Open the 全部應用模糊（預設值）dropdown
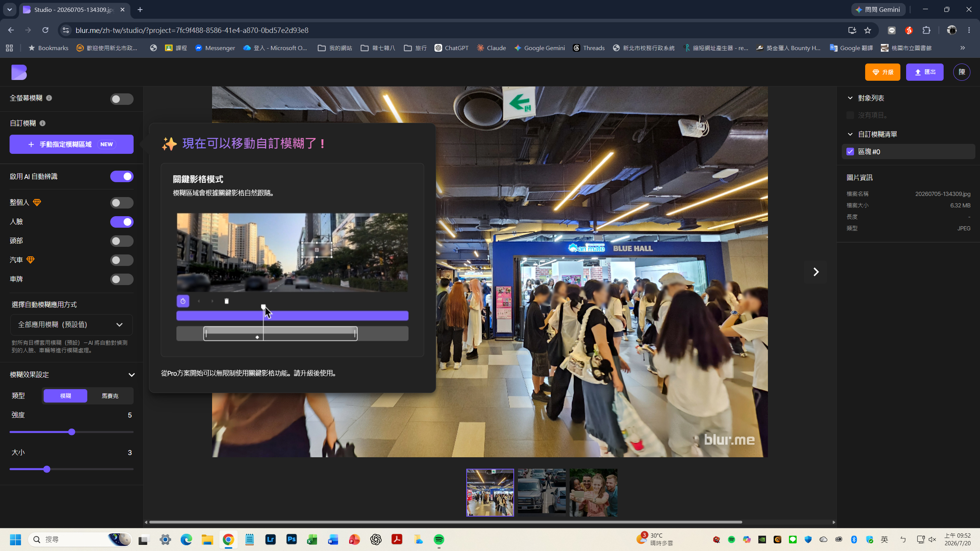Screen dimensions: 980x551 pos(72,324)
